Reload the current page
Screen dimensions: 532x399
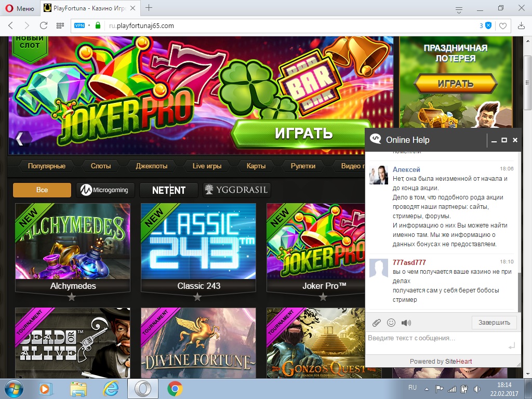click(44, 25)
